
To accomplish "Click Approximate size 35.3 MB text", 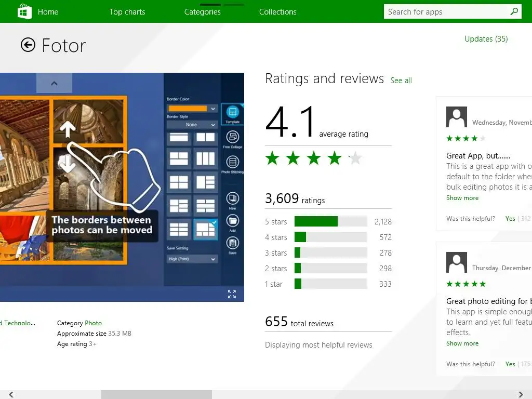I will pyautogui.click(x=94, y=334).
